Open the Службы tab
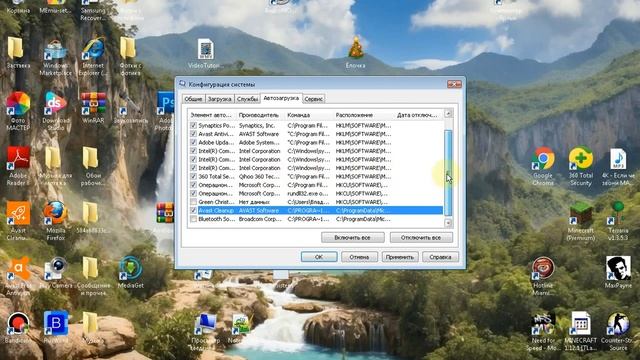 pos(247,99)
